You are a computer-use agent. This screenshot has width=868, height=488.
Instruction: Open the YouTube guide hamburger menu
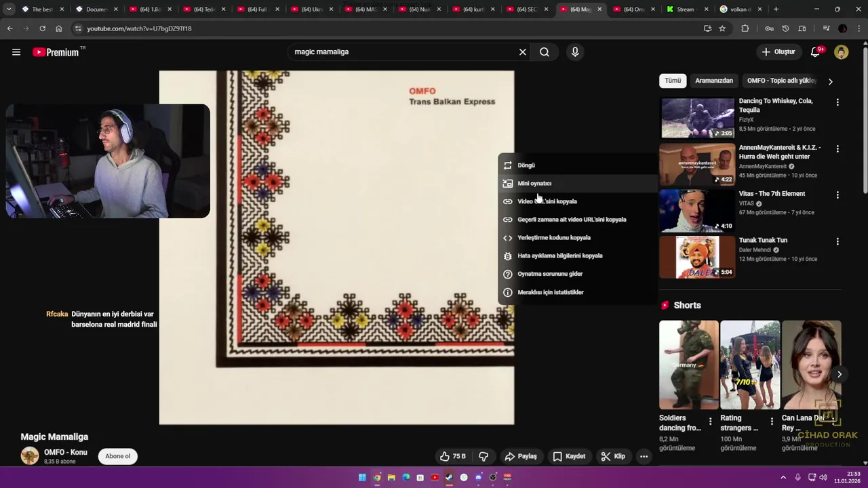[x=16, y=52]
